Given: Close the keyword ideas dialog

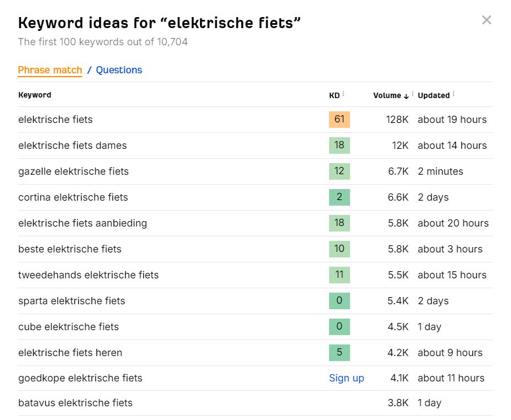Looking at the screenshot, I should tap(486, 20).
